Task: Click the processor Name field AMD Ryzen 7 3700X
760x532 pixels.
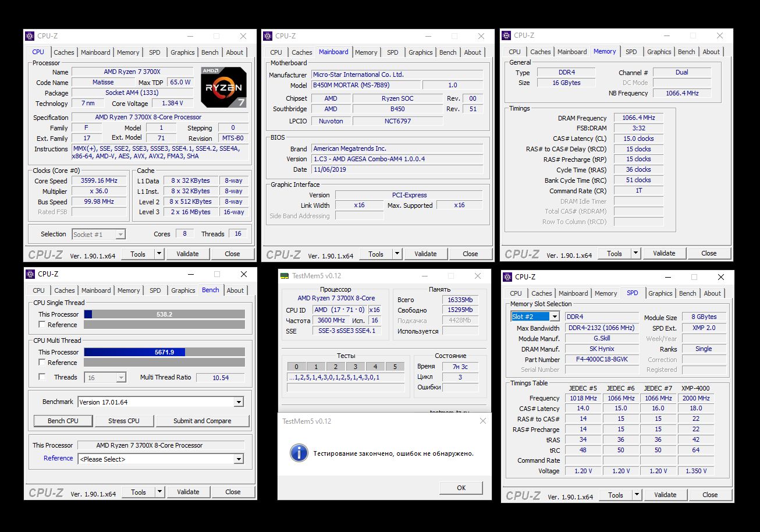Action: (x=132, y=72)
